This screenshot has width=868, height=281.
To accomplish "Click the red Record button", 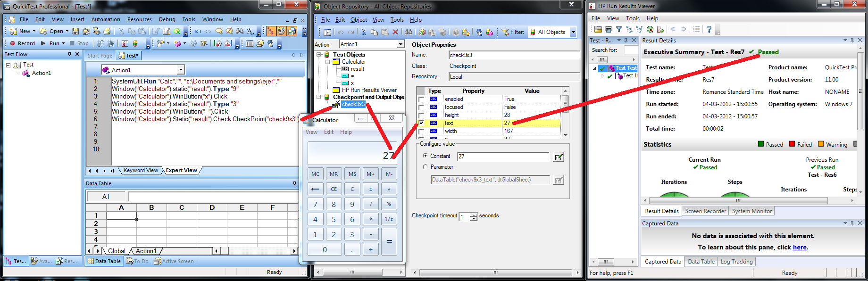I will 23,43.
